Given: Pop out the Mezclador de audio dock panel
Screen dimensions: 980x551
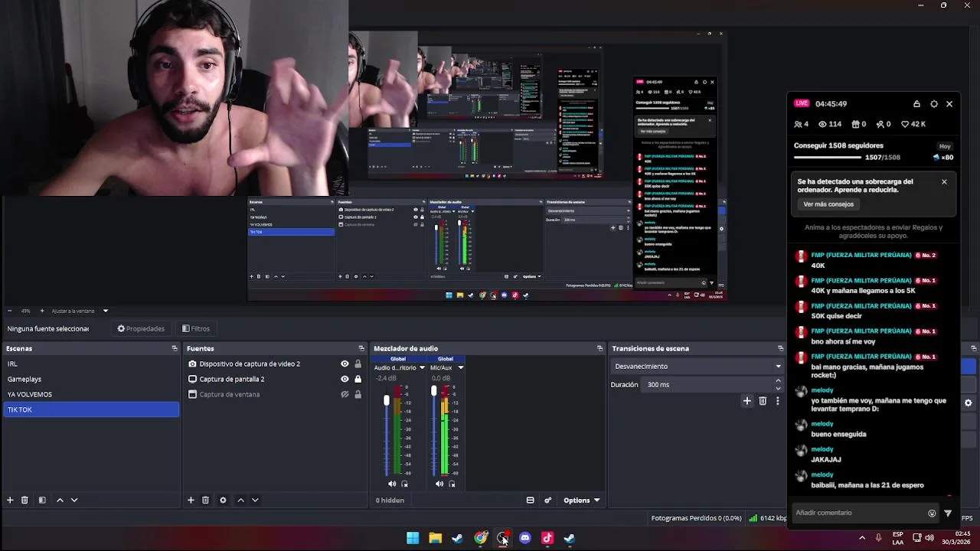Looking at the screenshot, I should pos(599,348).
